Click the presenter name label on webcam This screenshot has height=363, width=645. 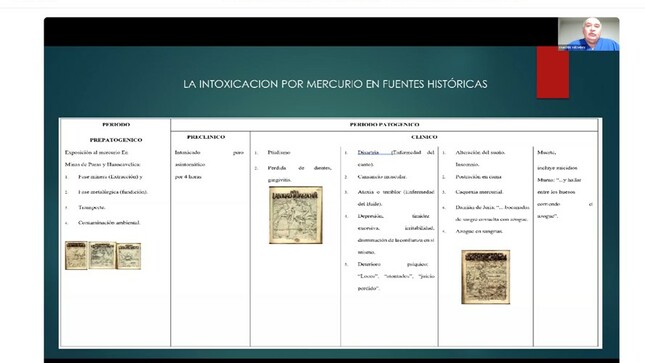(x=572, y=48)
